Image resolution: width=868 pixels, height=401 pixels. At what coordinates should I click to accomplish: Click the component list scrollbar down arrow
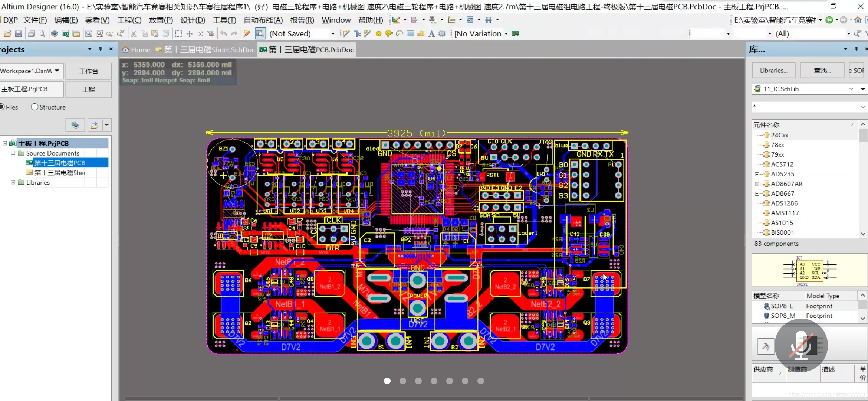863,234
